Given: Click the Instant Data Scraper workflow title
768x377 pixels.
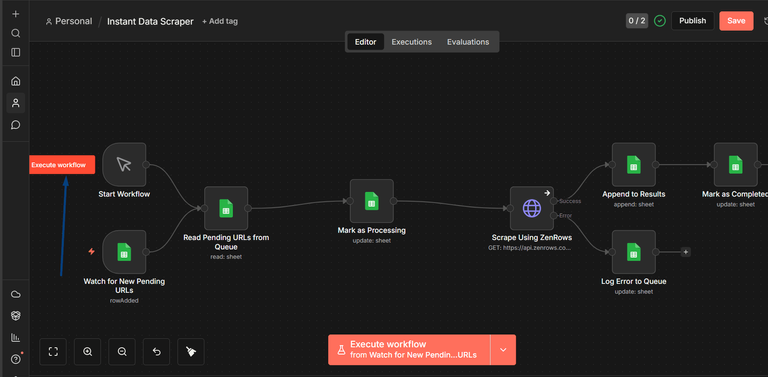Looking at the screenshot, I should (x=150, y=22).
